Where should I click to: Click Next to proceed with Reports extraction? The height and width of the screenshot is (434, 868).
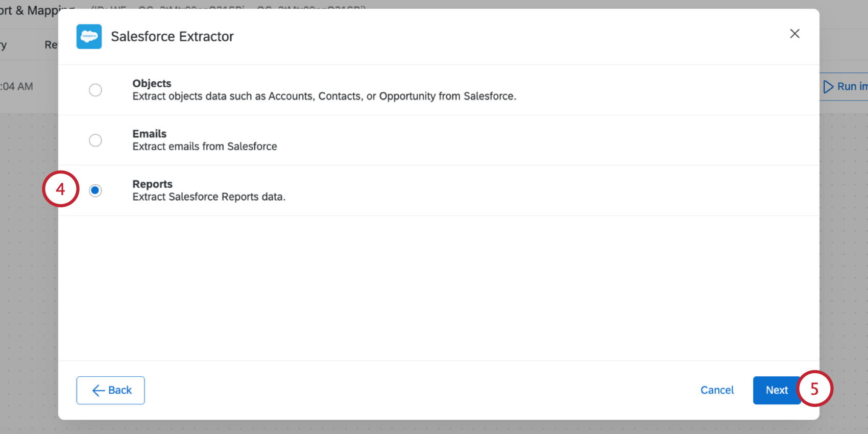tap(777, 390)
